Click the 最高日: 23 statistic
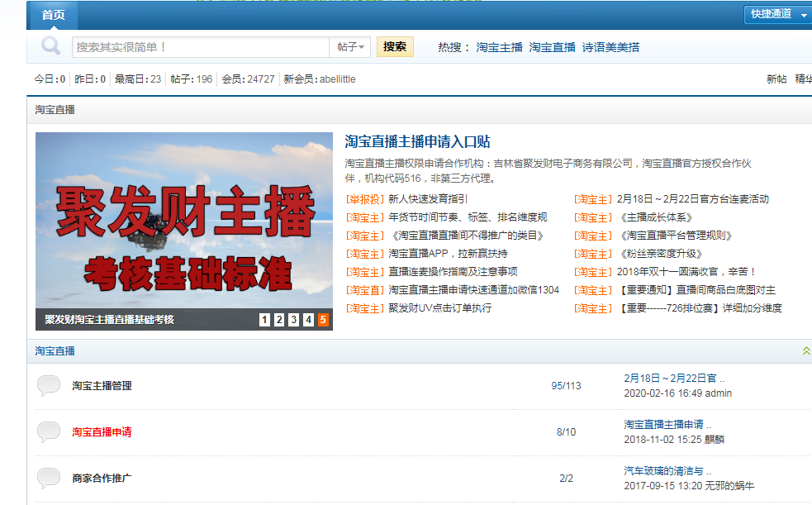Viewport: 812px width, 505px height. 138,79
